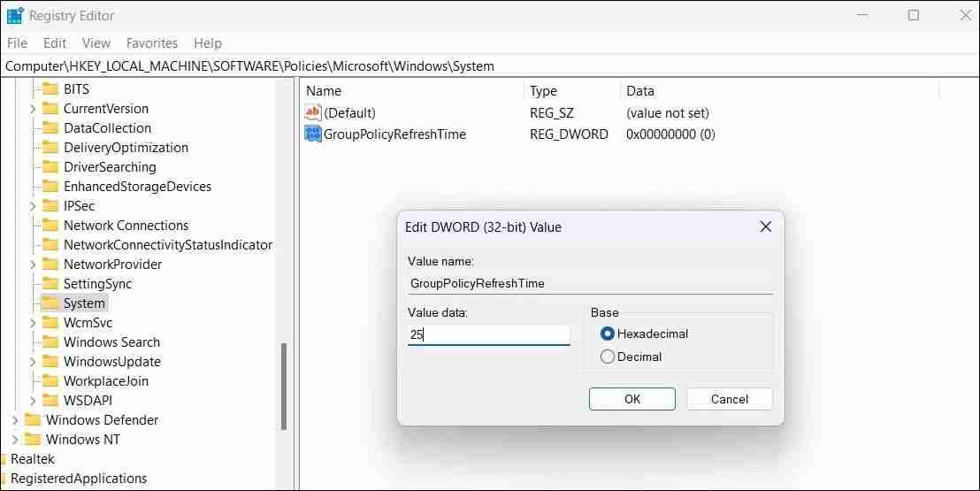Maximize the Registry Editor window
The width and height of the screenshot is (980, 491).
(x=914, y=15)
